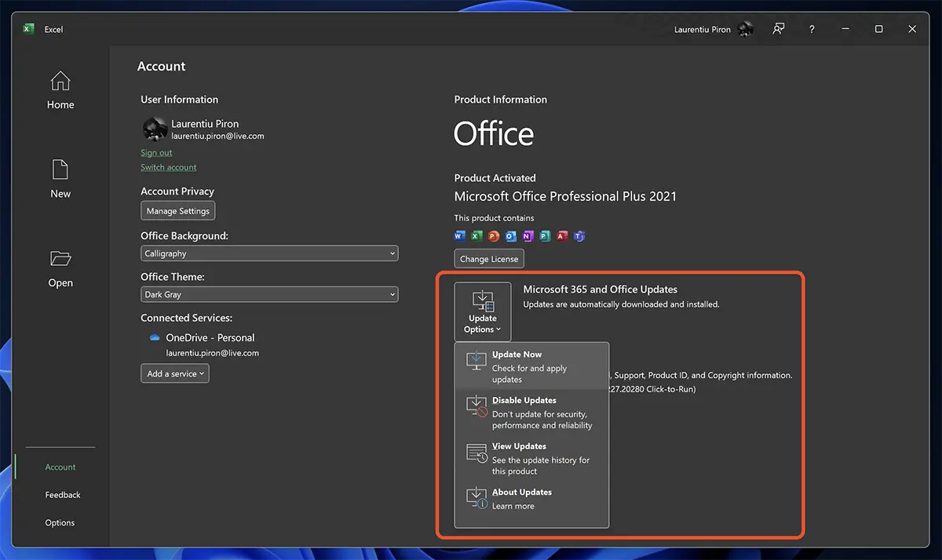Image resolution: width=942 pixels, height=560 pixels.
Task: Open View Updates history entry
Action: click(531, 458)
